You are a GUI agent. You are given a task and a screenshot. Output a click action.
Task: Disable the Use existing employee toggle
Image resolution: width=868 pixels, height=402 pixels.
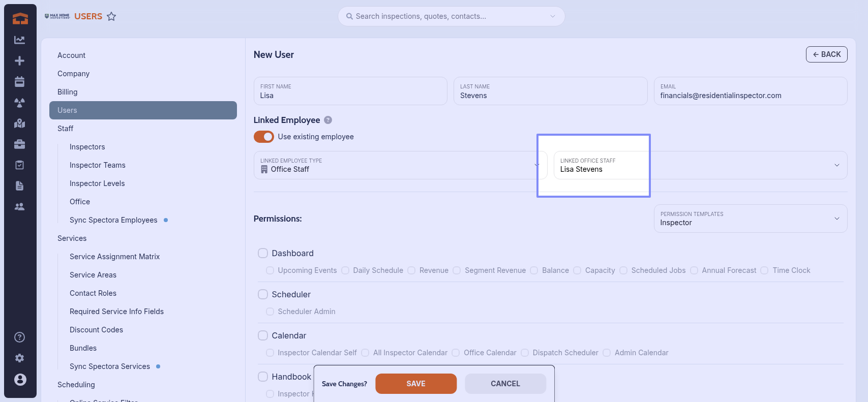(x=264, y=137)
